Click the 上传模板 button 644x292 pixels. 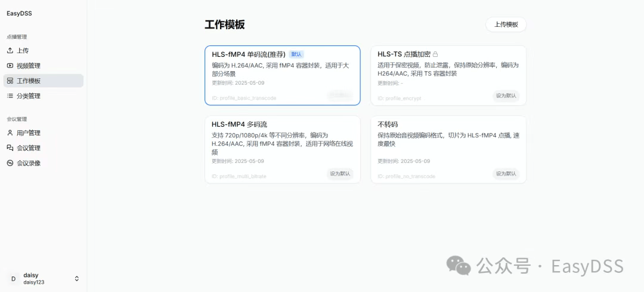pos(506,24)
